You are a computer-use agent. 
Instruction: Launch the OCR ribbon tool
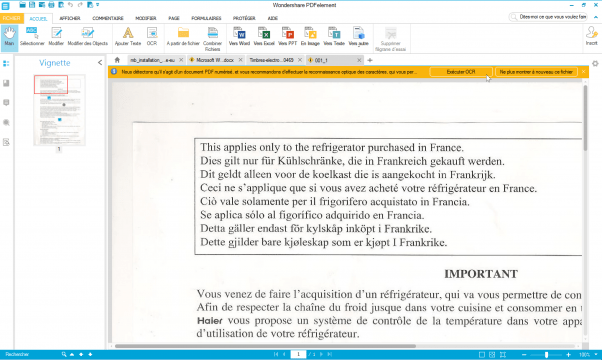click(x=152, y=37)
